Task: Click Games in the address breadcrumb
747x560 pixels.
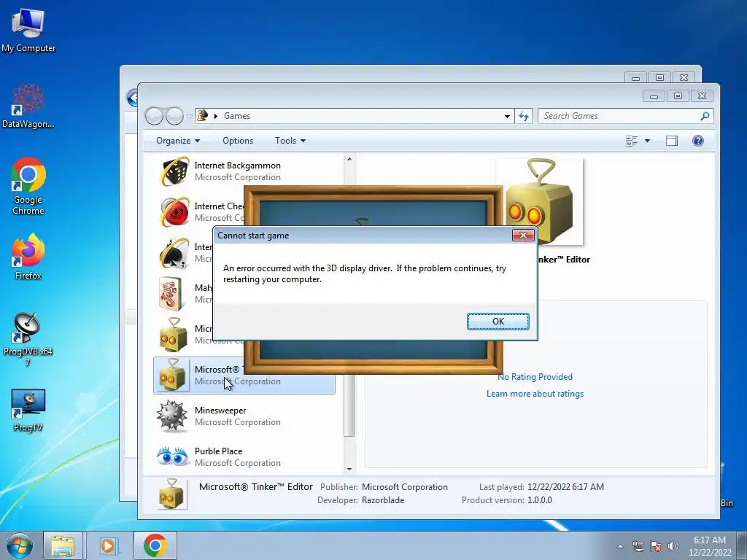Action: (237, 116)
